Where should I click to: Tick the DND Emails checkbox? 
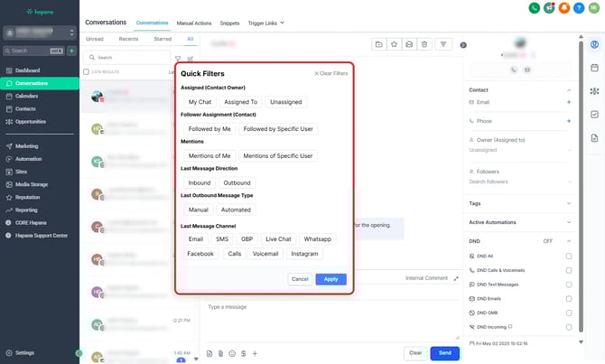(x=568, y=298)
